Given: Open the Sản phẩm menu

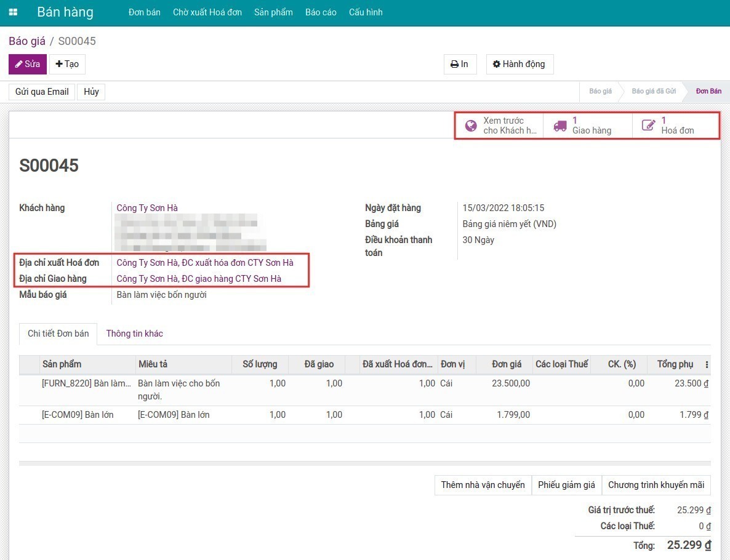Looking at the screenshot, I should click(x=273, y=12).
